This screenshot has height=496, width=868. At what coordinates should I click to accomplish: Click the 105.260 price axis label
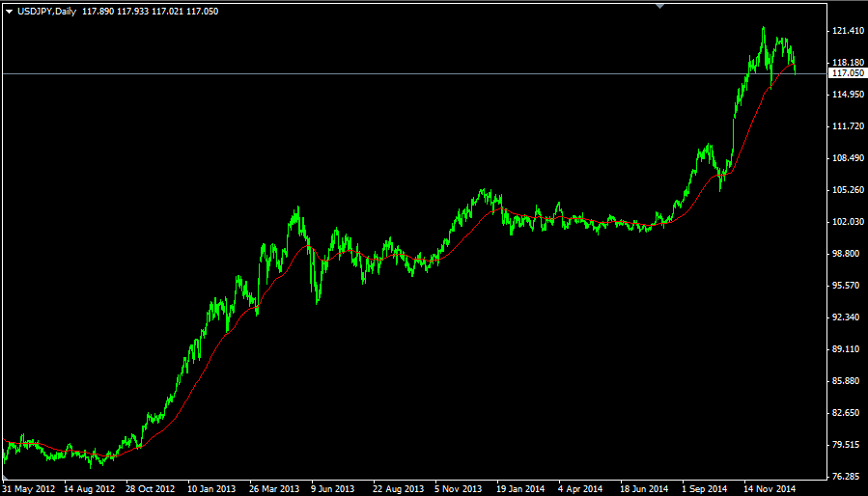click(848, 190)
